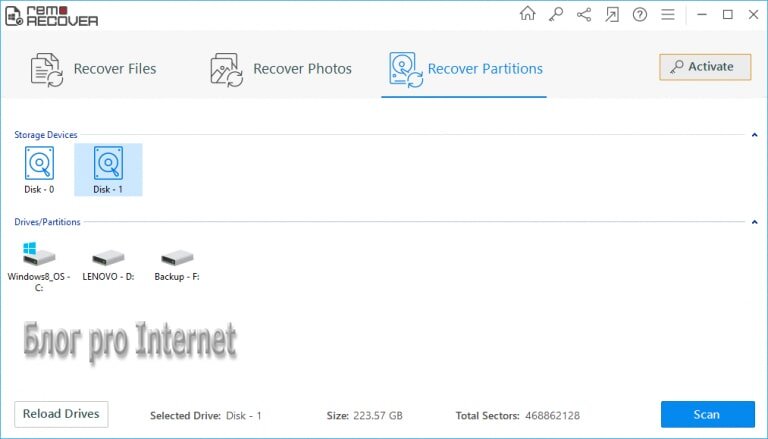Select the LENOVO - D: partition
The width and height of the screenshot is (768, 439).
(x=108, y=265)
